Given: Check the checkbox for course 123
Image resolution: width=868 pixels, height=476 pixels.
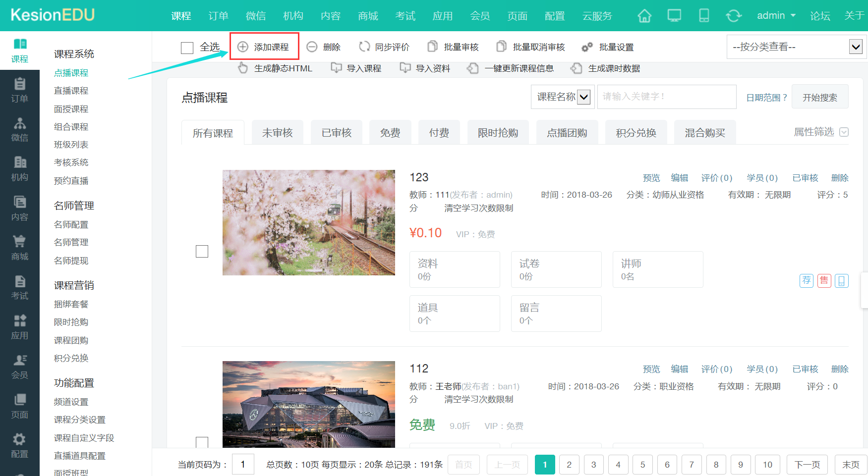Looking at the screenshot, I should [202, 252].
